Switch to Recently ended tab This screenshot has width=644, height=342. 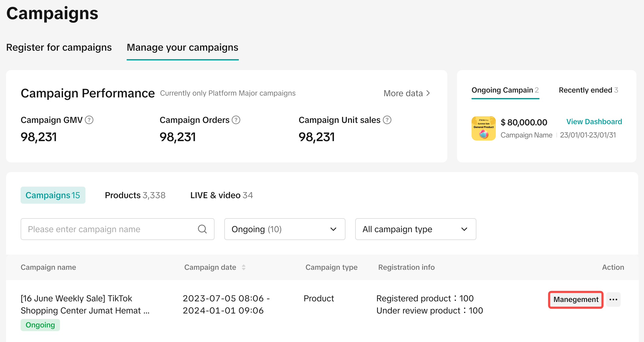588,90
